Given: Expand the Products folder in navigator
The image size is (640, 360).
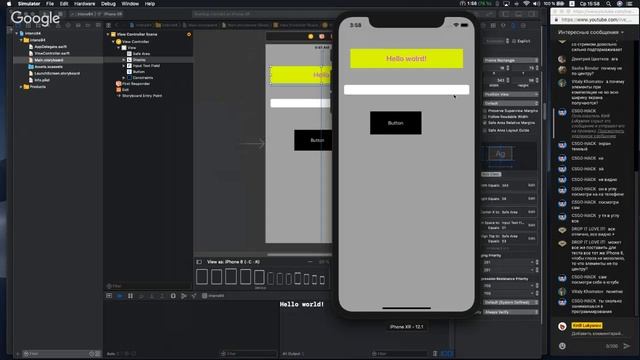Looking at the screenshot, I should (x=21, y=87).
